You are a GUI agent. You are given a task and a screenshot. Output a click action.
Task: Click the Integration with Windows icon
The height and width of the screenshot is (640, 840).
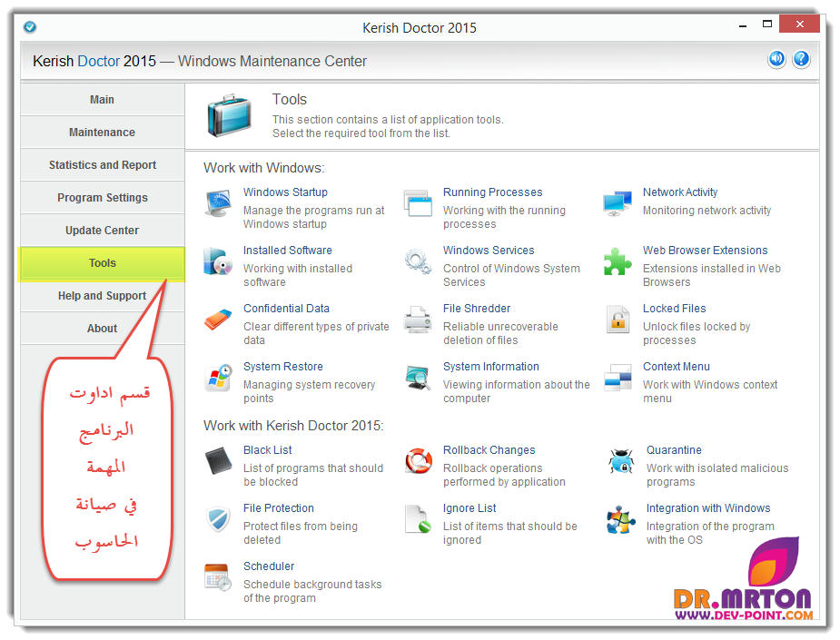click(x=621, y=519)
